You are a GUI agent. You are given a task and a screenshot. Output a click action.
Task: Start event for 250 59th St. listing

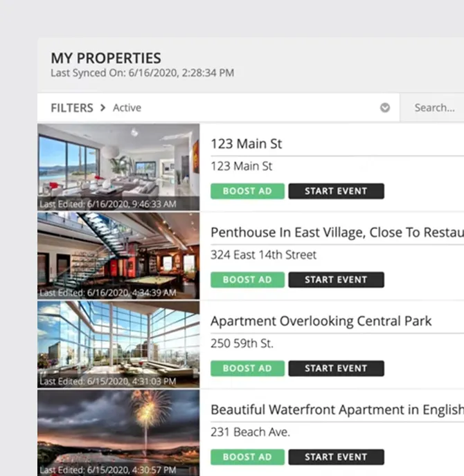coord(336,368)
